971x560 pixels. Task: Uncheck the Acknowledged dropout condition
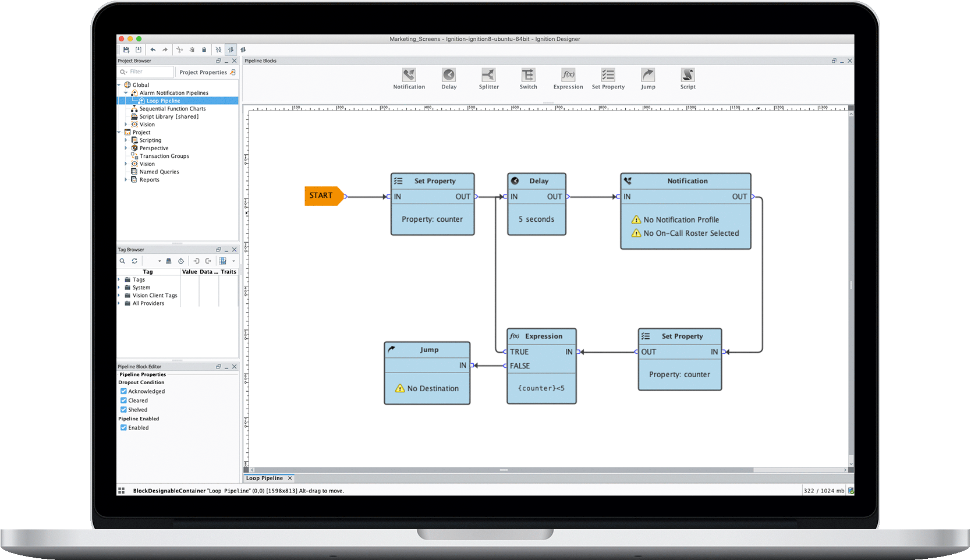(x=123, y=391)
